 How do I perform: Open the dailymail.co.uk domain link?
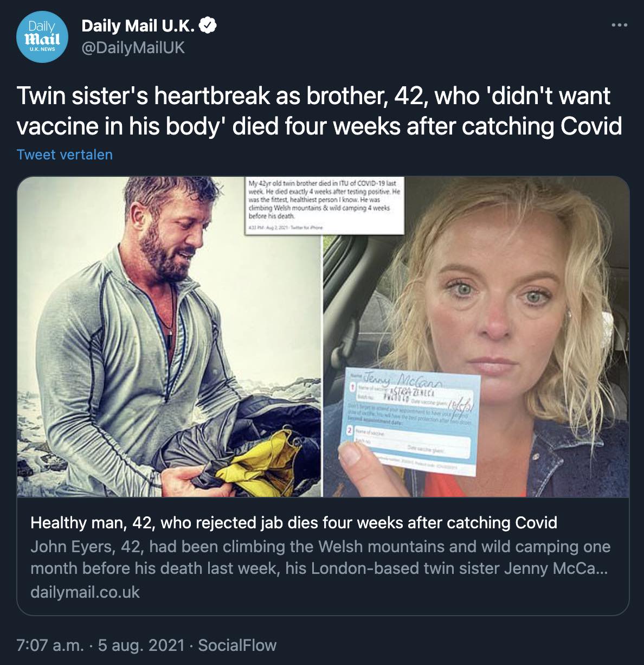(x=85, y=592)
